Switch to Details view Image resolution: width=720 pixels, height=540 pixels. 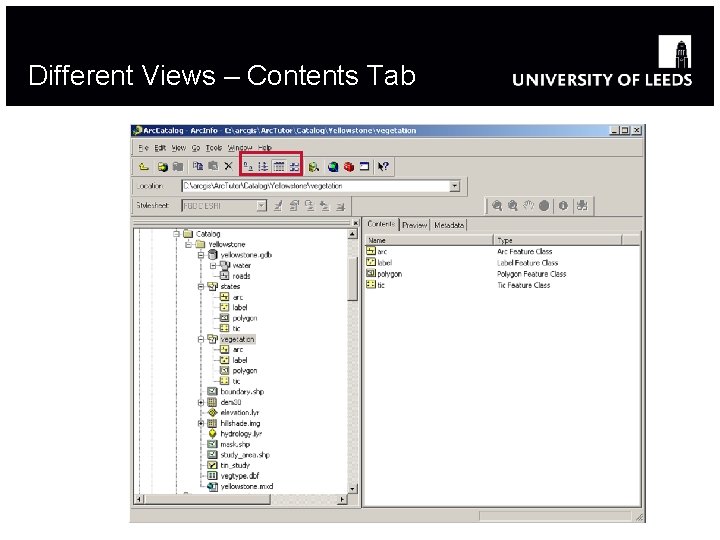click(x=279, y=166)
